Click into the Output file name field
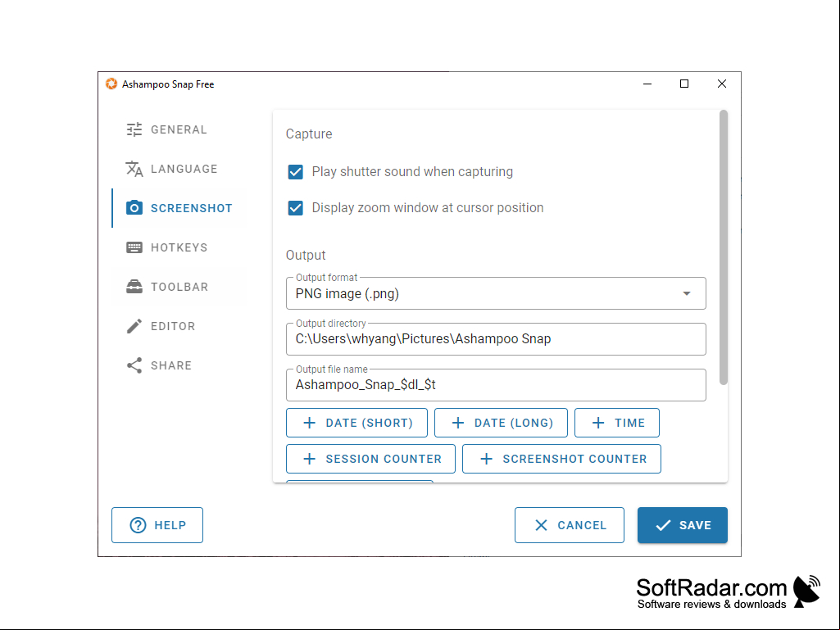Image resolution: width=840 pixels, height=630 pixels. [x=496, y=385]
